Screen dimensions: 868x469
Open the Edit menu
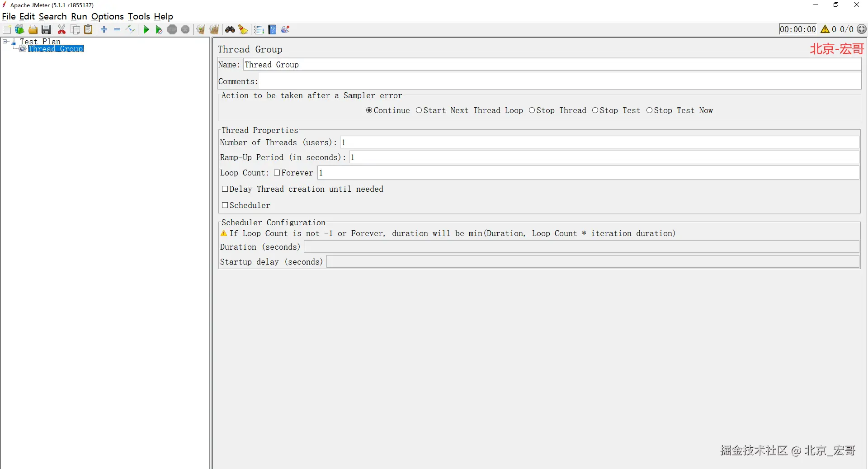click(x=27, y=16)
